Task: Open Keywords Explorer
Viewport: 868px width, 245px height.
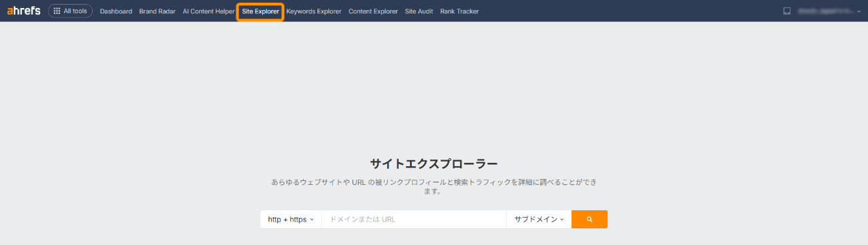Action: (314, 11)
